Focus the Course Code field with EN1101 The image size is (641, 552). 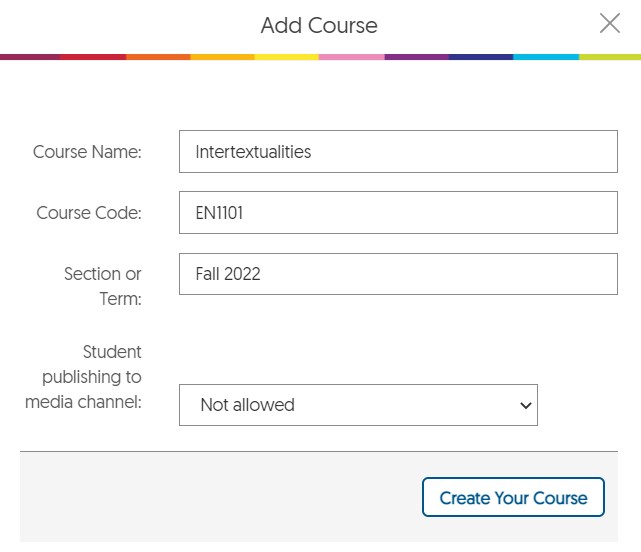click(398, 213)
